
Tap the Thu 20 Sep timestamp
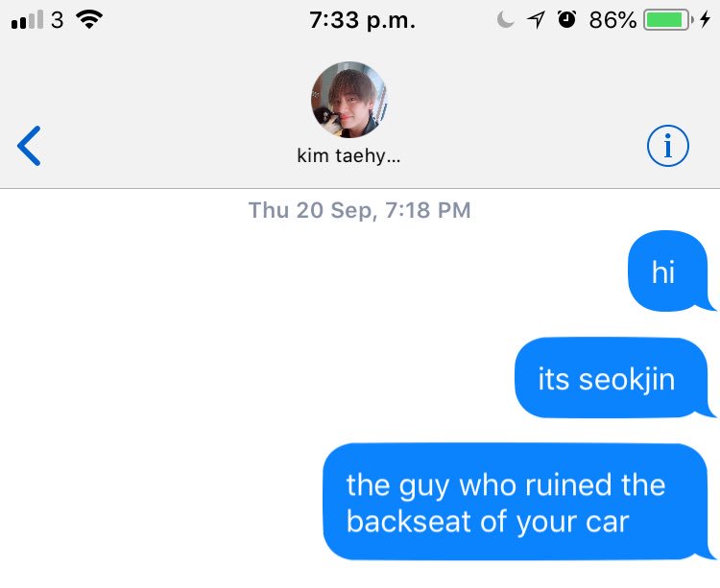point(360,210)
